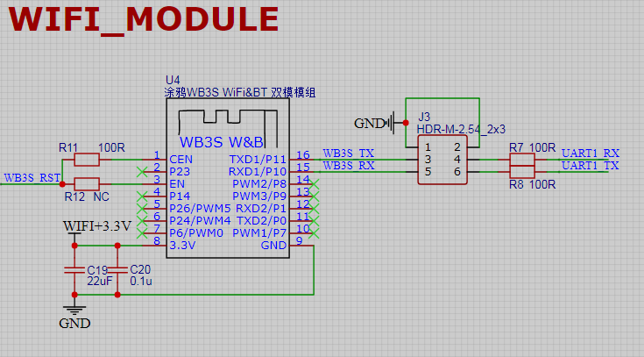644x357 pixels.
Task: Select pin RXD1/P10 on U4
Action: 258,172
